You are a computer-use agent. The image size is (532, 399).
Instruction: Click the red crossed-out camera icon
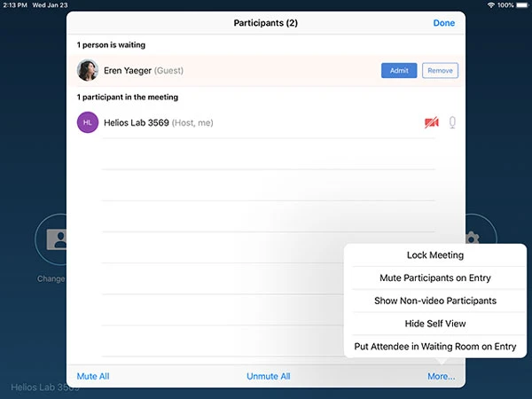coord(432,122)
